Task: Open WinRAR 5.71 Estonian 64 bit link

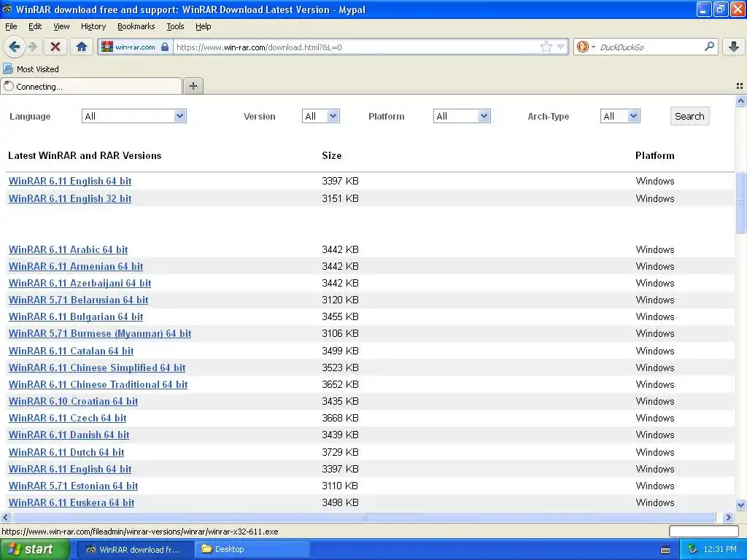Action: coord(74,486)
